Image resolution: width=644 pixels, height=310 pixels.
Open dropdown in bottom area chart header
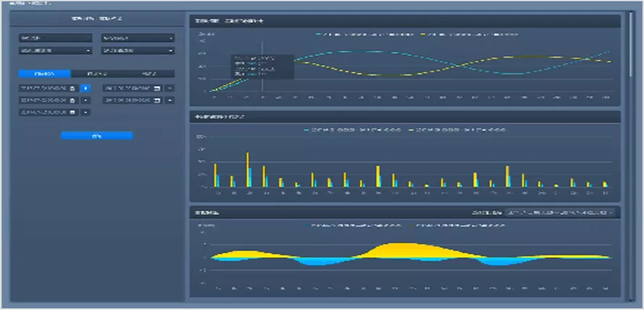(x=560, y=212)
